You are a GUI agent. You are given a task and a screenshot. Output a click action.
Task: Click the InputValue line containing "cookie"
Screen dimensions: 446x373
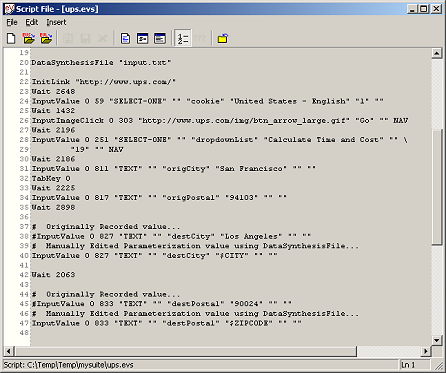tap(207, 101)
